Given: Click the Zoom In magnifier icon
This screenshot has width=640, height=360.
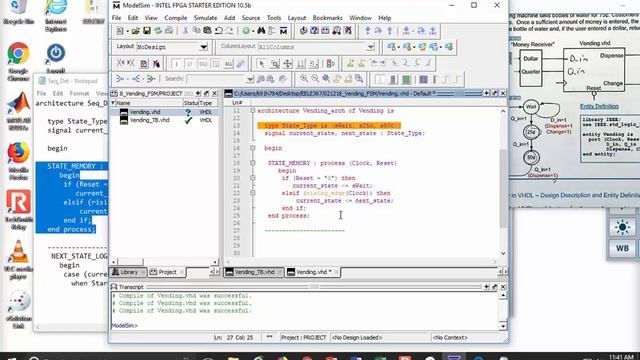Looking at the screenshot, I should 304,79.
